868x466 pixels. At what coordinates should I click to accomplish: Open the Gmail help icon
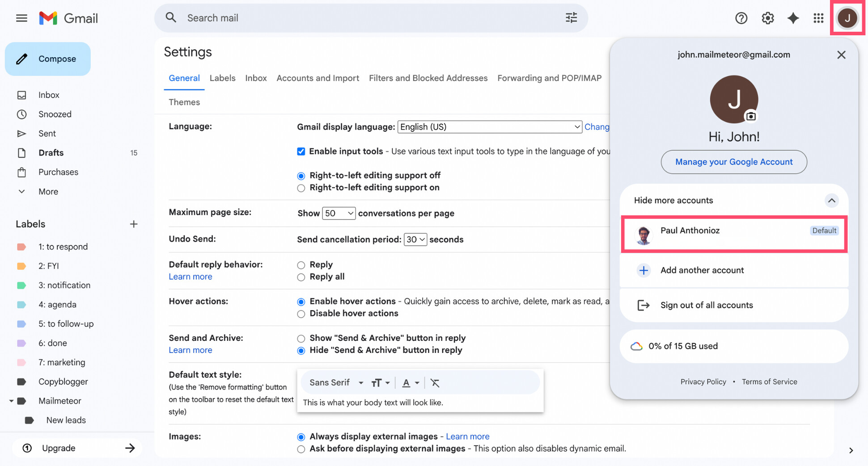[x=741, y=18]
